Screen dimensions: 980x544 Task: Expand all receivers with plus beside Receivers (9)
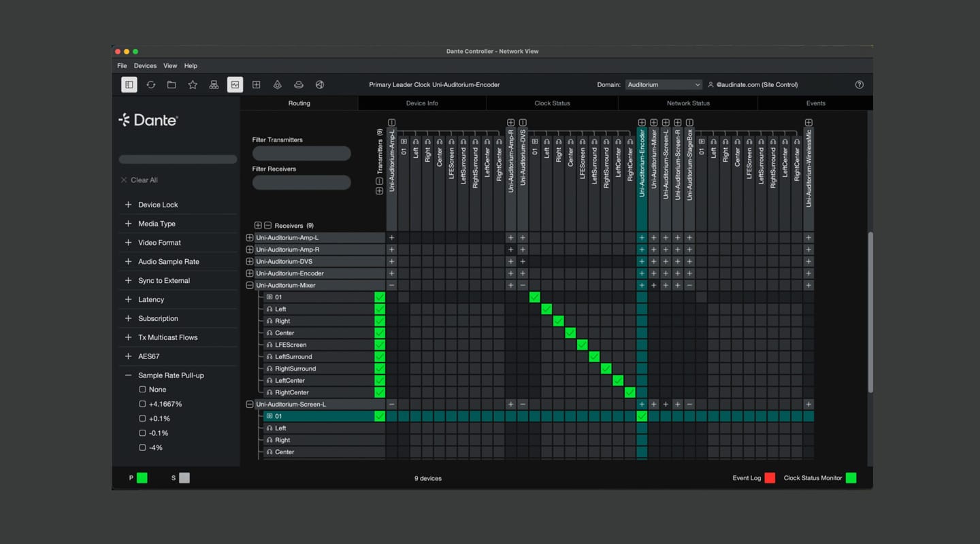(x=258, y=226)
